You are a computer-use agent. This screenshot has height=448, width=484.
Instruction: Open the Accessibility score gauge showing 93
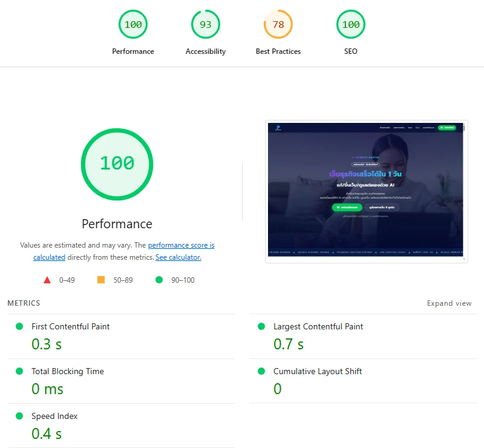coord(206,24)
